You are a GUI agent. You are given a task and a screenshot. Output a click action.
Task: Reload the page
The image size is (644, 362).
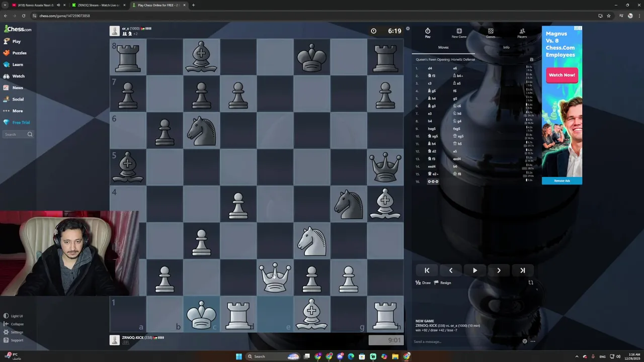pos(23,16)
